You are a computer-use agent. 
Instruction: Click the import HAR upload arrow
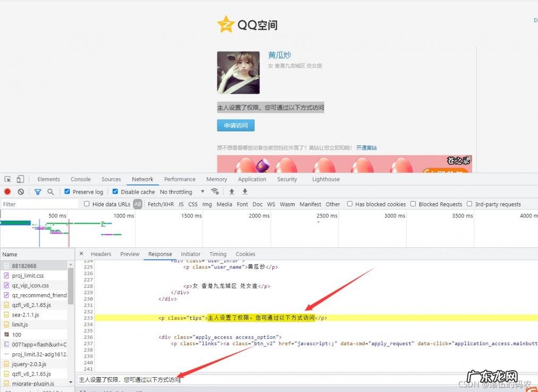(232, 191)
